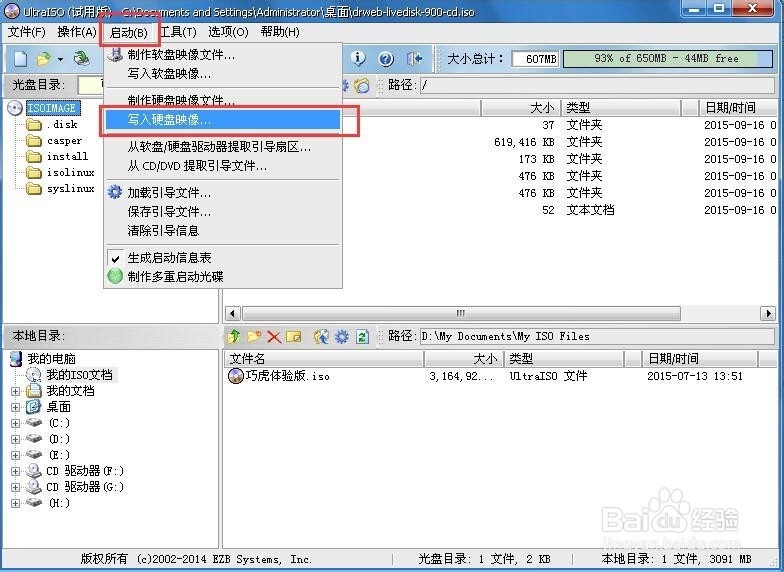Click the 93% of 650MB capacity bar
This screenshot has width=784, height=572.
[x=668, y=58]
